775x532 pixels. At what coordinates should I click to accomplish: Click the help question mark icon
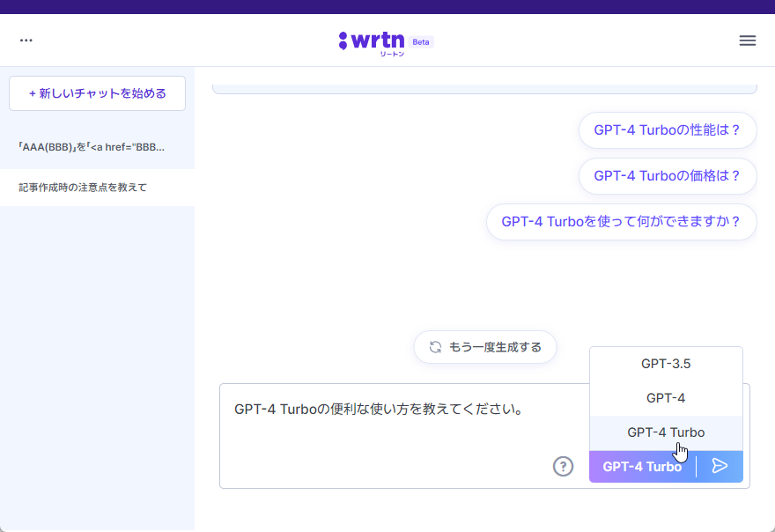coord(563,466)
